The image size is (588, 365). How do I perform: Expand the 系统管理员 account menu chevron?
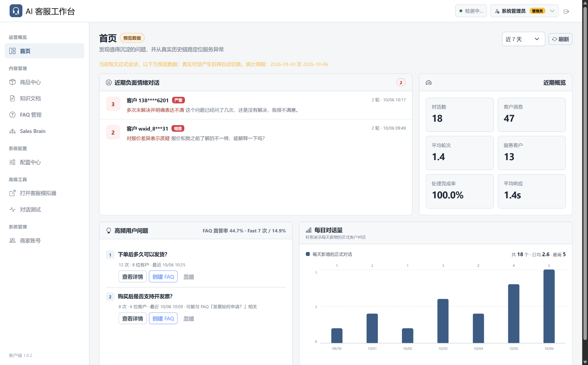pos(552,11)
